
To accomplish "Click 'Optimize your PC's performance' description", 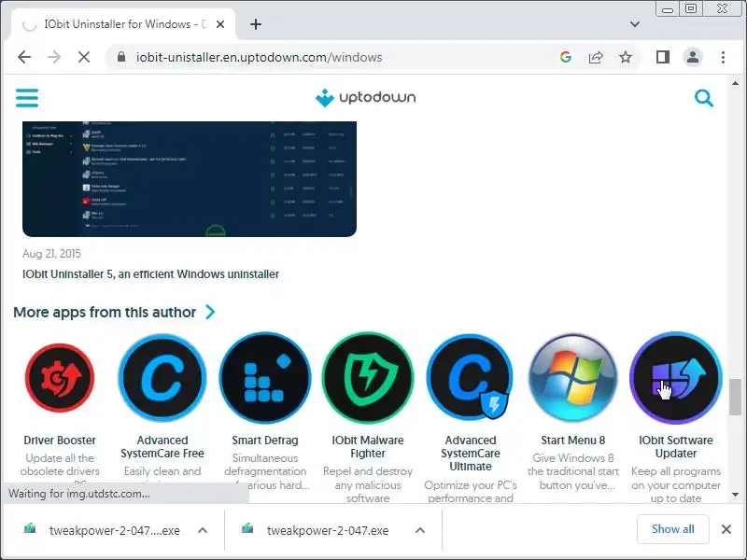I will point(471,491).
